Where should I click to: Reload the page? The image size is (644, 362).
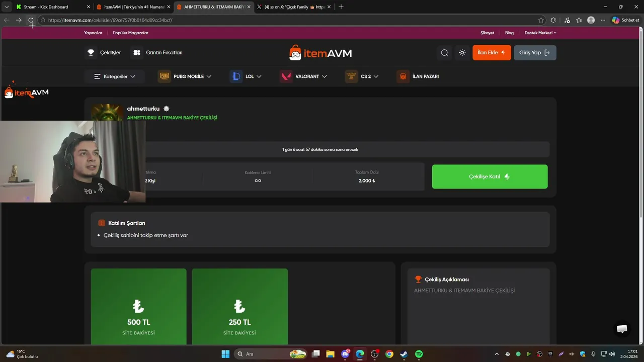[x=31, y=20]
